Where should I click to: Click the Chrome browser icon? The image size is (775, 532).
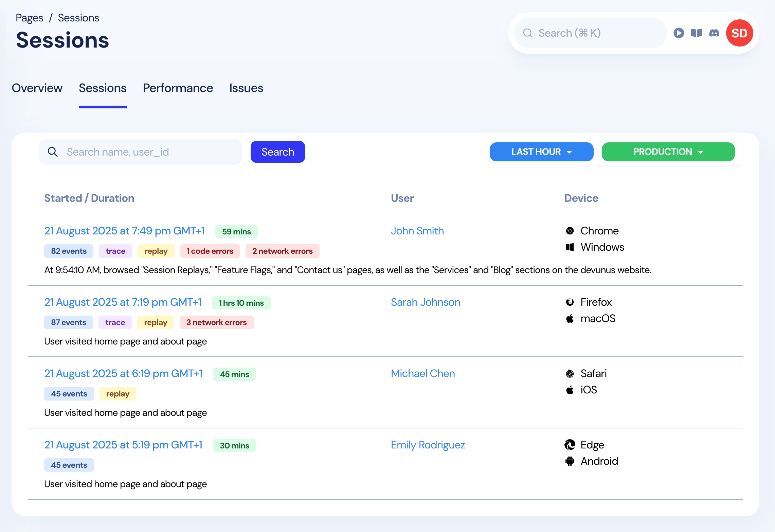[570, 231]
